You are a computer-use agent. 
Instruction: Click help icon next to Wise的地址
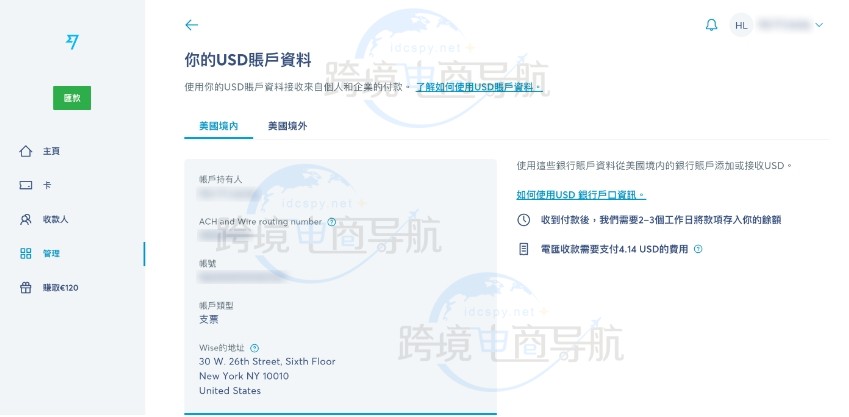pyautogui.click(x=255, y=348)
